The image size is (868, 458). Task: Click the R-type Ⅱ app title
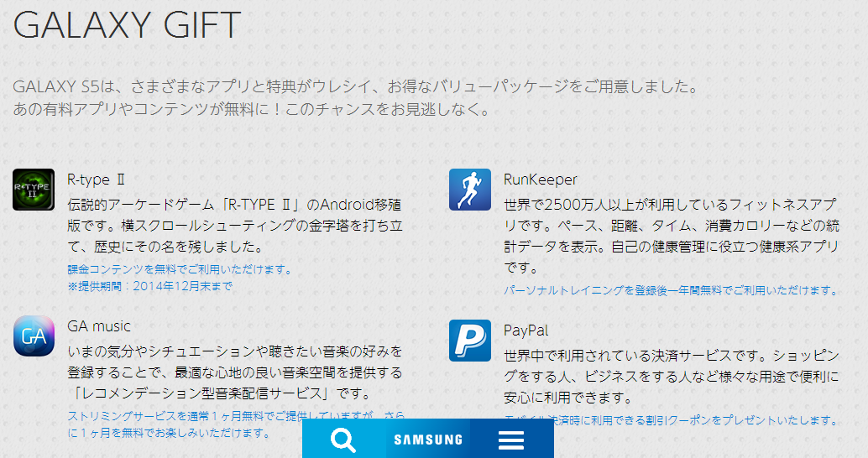click(97, 180)
